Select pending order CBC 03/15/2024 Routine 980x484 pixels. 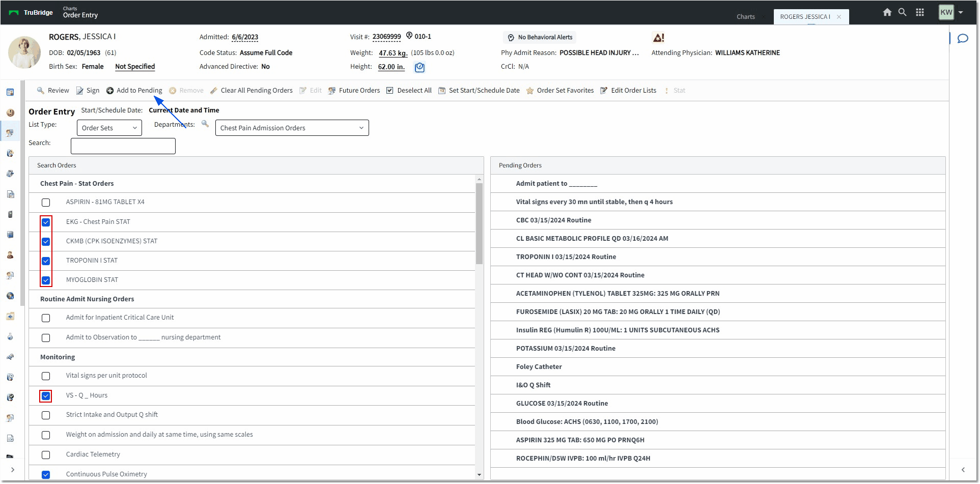718,220
